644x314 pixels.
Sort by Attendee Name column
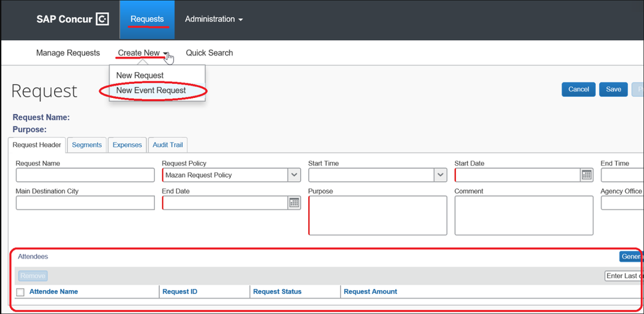click(54, 292)
